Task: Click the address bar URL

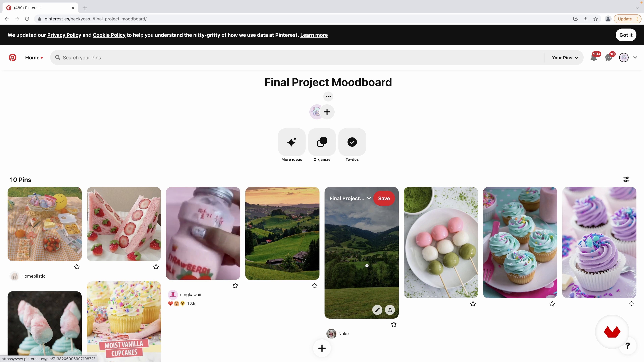Action: point(95,19)
